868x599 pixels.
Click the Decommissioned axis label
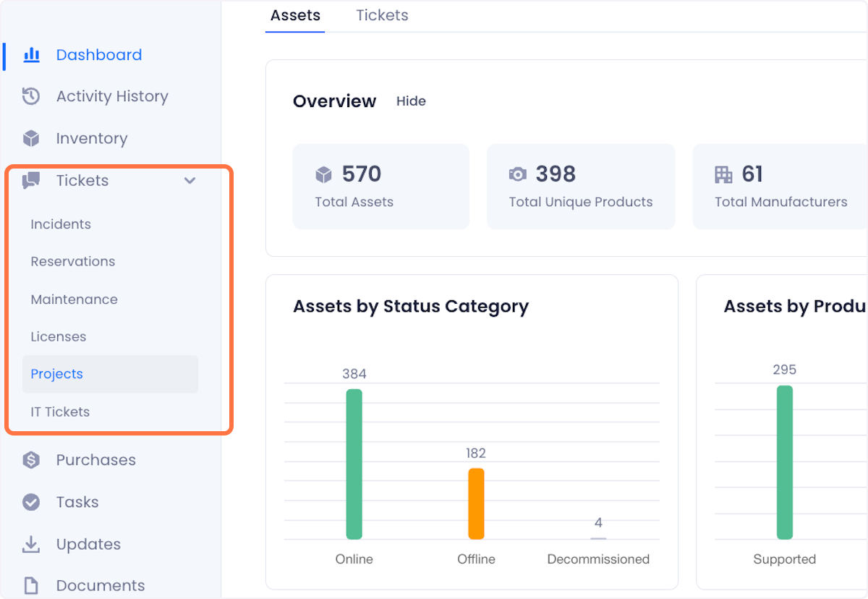tap(598, 559)
